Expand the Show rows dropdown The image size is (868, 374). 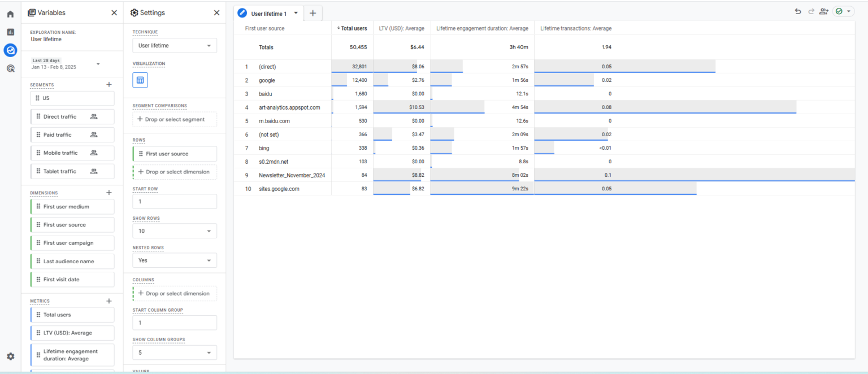[x=175, y=231]
